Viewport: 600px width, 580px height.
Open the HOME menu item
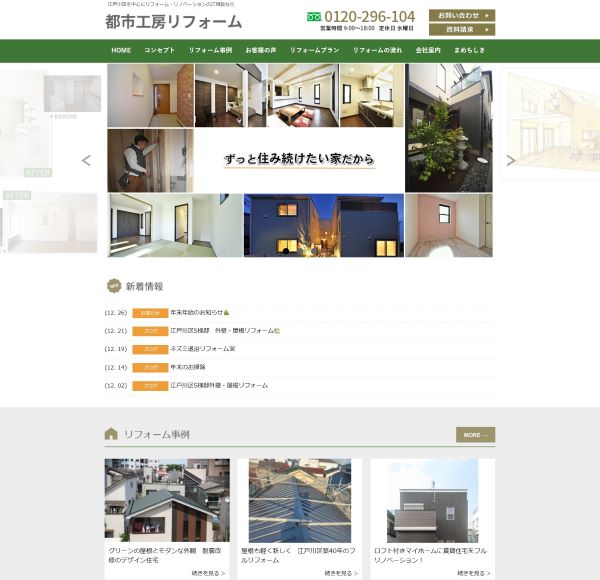[121, 50]
